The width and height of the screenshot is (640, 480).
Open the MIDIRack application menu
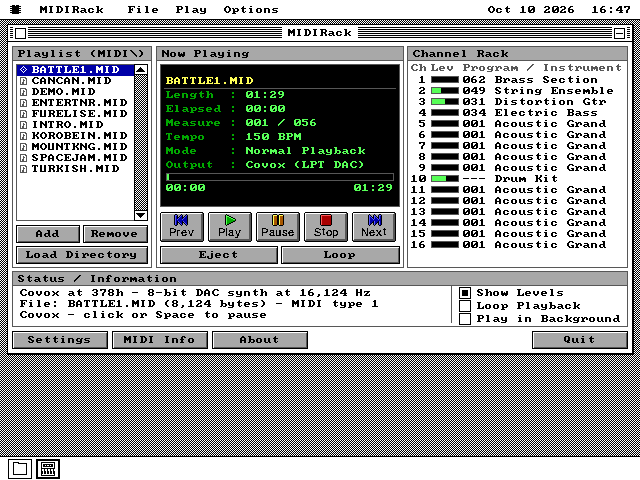point(71,9)
